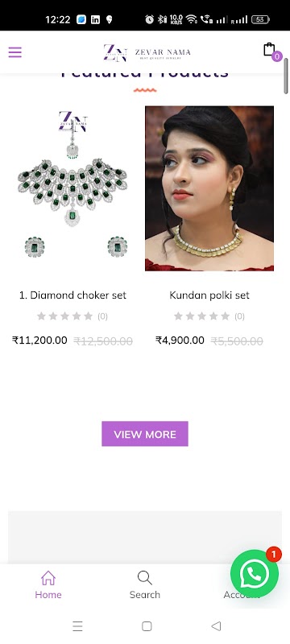Select the Account tab in bottom bar
Viewport: 290px width, 644px height.
[x=242, y=594]
